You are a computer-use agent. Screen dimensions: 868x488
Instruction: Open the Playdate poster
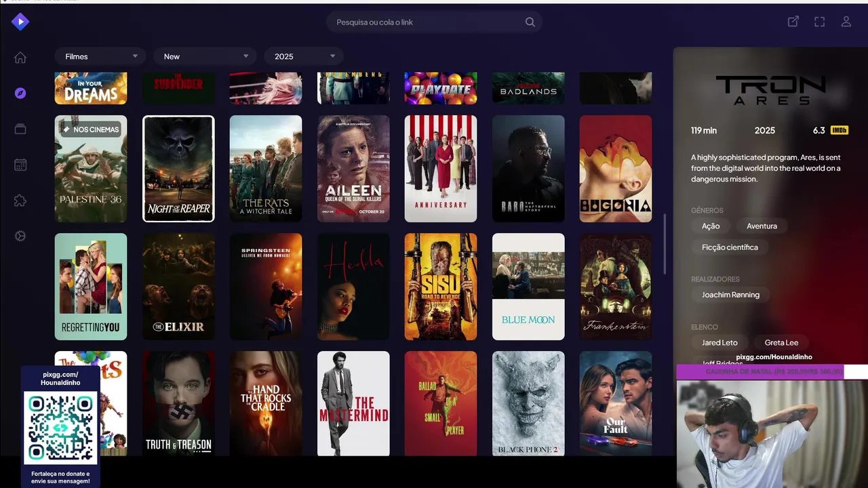pos(441,88)
